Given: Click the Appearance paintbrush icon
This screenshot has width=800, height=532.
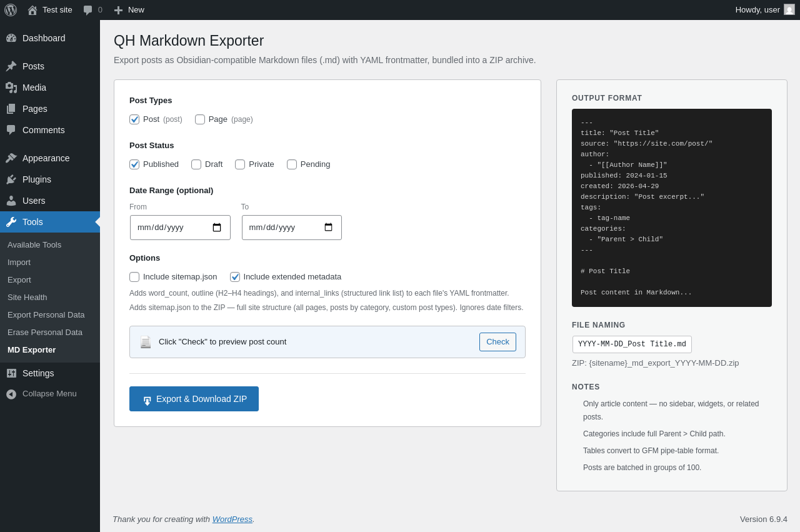Looking at the screenshot, I should (11, 158).
